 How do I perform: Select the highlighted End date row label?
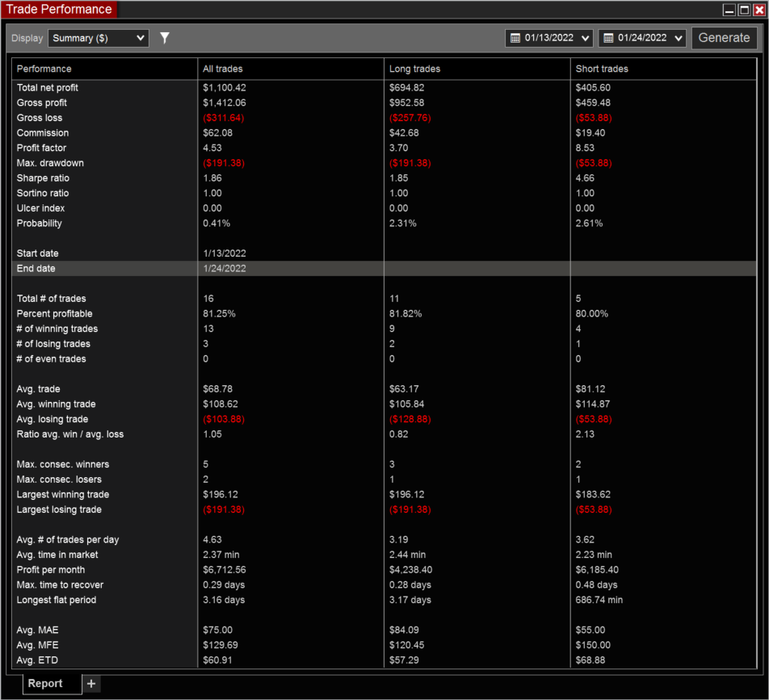36,269
